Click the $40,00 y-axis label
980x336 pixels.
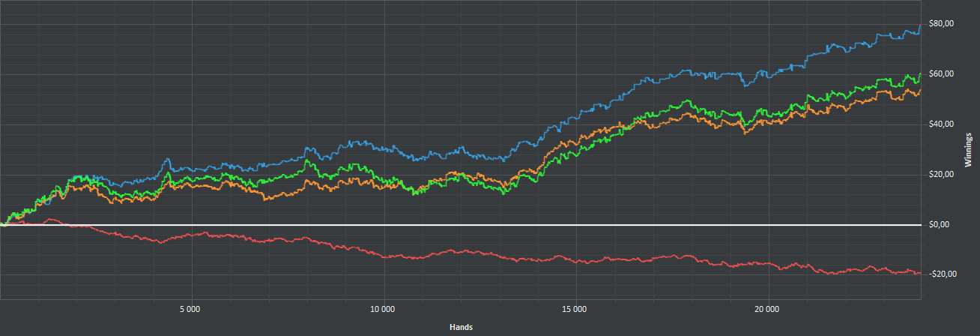[940, 124]
